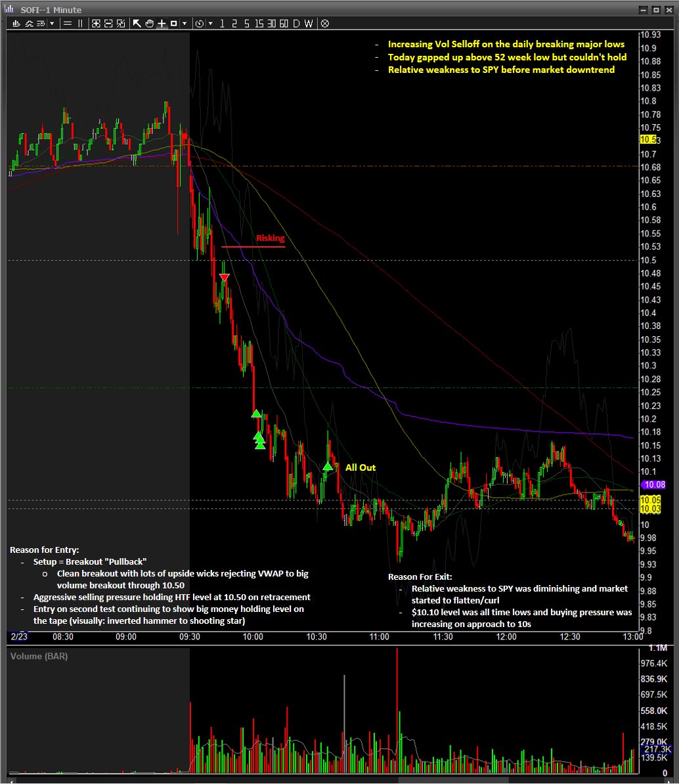
Task: Click the tall gray volume bar near 10:45
Action: [x=344, y=724]
